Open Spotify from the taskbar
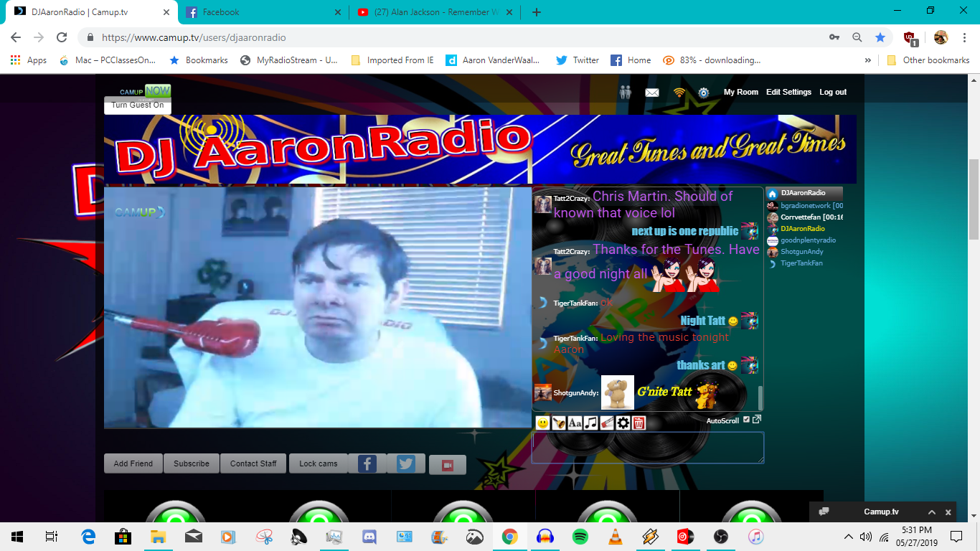The width and height of the screenshot is (980, 551). pos(580,536)
